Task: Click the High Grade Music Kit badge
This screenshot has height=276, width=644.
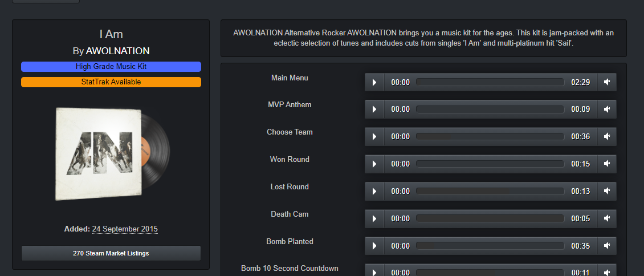Action: [x=111, y=67]
